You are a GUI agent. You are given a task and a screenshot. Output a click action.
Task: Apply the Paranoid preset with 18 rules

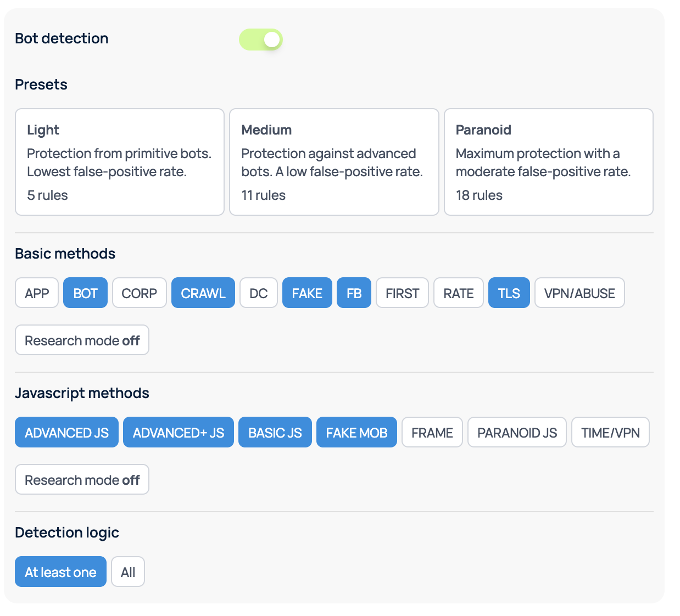coord(548,161)
